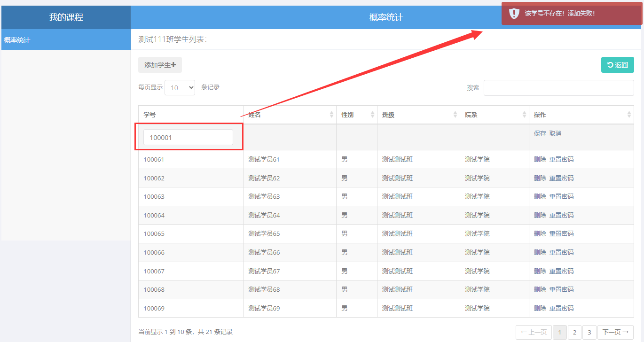Click the 学号 column header
644x342 pixels.
pos(191,115)
